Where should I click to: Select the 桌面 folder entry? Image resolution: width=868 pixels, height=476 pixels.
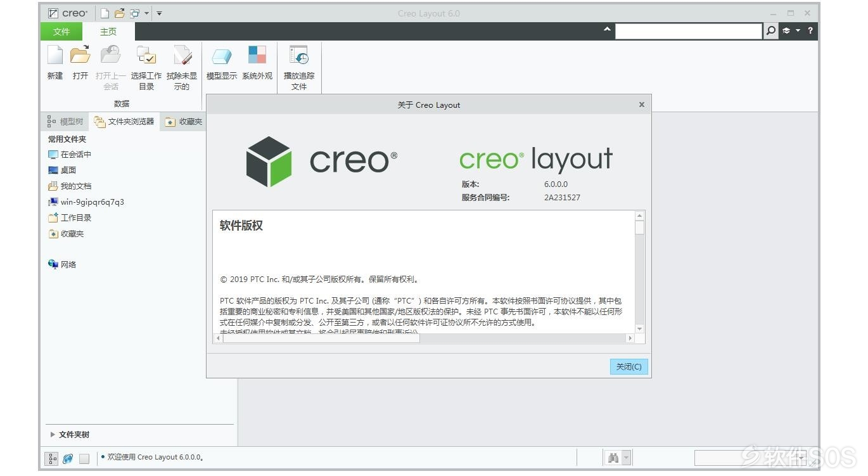[x=62, y=170]
